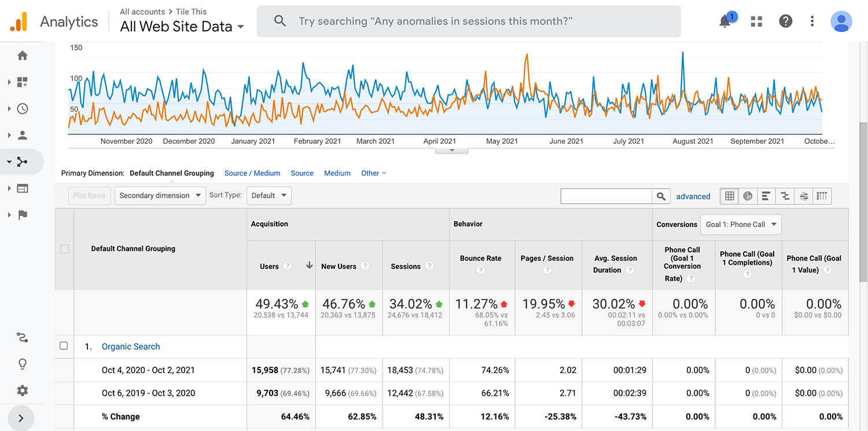
Task: Select the Source primary dimension
Action: click(x=302, y=173)
